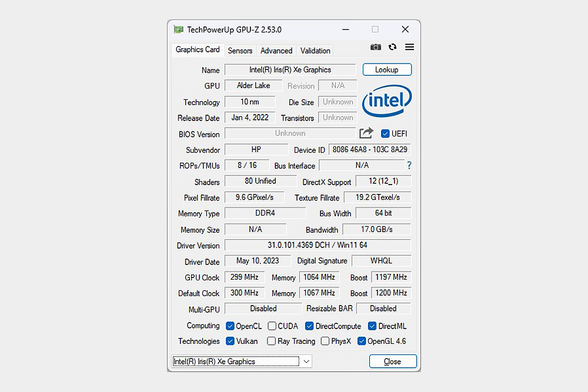Click the Bus Interface question mark

pos(409,165)
